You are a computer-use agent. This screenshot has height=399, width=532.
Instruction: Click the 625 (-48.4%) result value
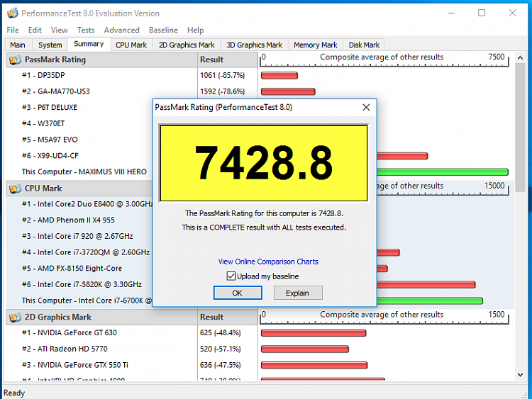point(220,333)
